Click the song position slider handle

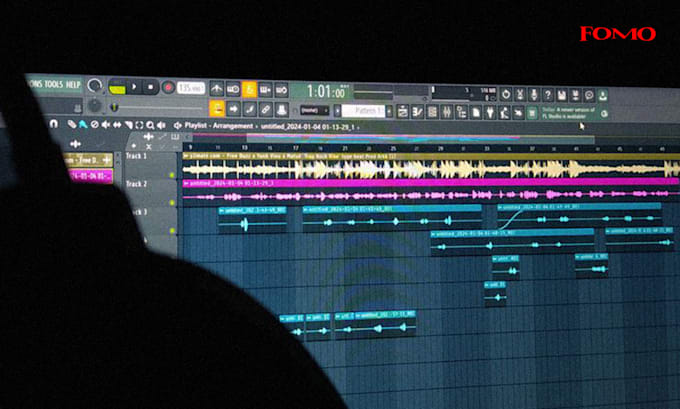[x=114, y=107]
